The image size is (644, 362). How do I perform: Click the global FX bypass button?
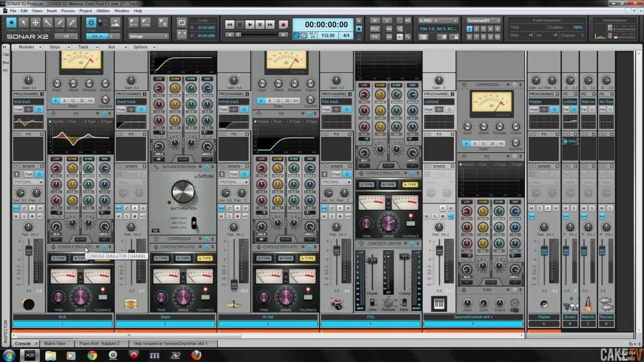pos(375,37)
